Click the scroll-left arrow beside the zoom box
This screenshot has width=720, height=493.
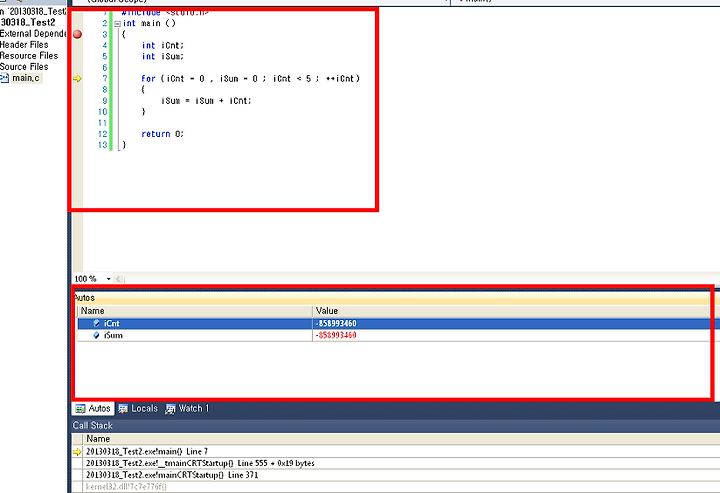tap(118, 279)
